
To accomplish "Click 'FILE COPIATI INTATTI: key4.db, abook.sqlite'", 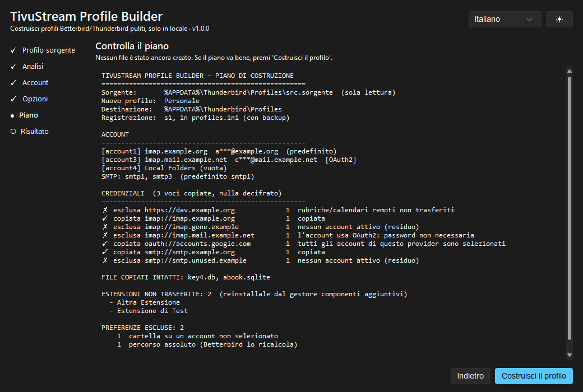I will coord(186,277).
